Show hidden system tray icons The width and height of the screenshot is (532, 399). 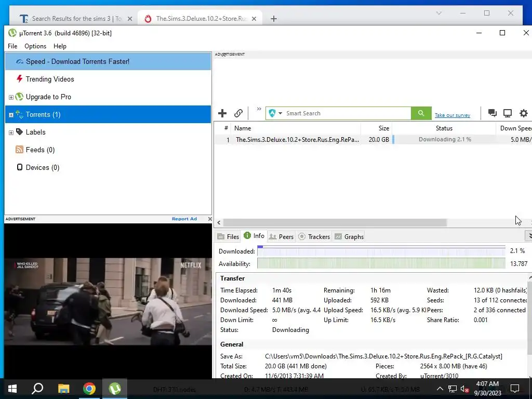tap(440, 389)
